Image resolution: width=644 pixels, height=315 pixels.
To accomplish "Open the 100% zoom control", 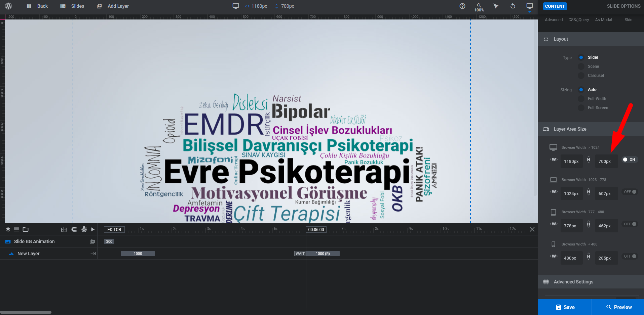I will [479, 7].
